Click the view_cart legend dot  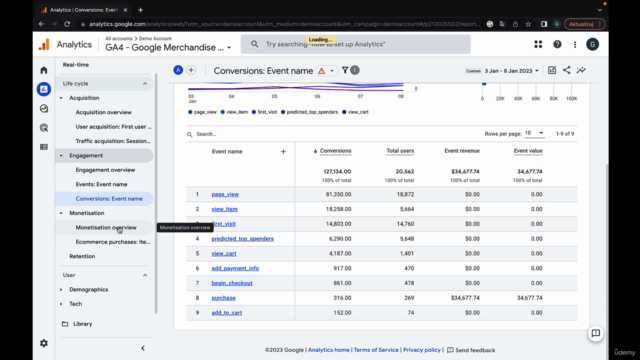click(344, 112)
